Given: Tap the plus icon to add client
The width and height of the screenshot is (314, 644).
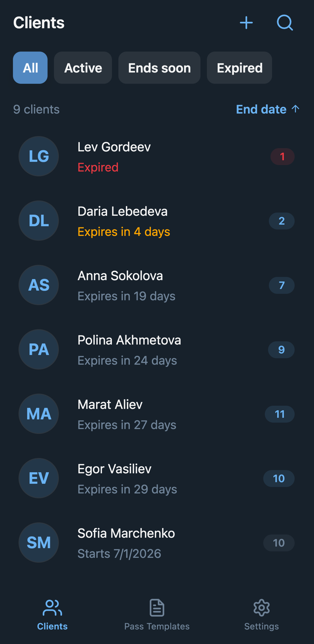Looking at the screenshot, I should (x=246, y=23).
